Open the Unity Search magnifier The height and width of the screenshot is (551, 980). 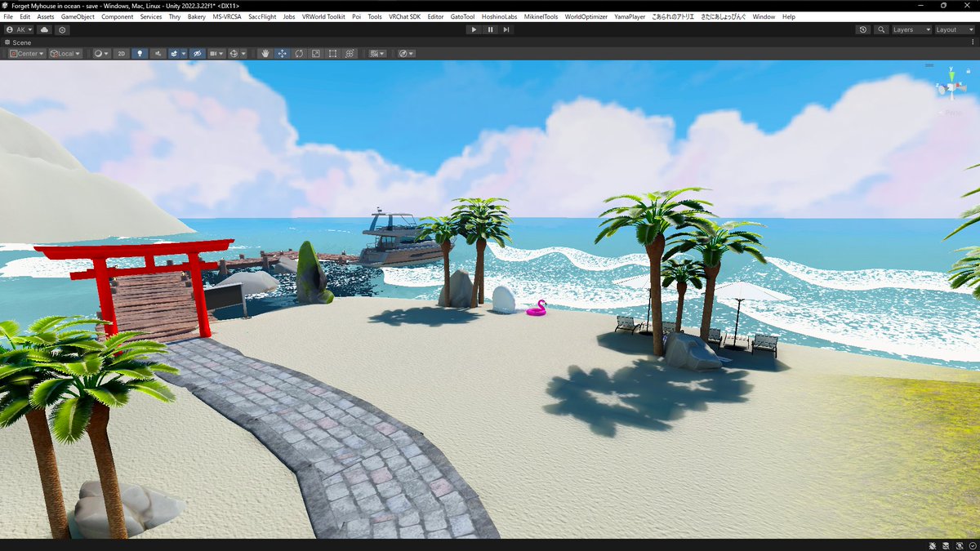(881, 29)
